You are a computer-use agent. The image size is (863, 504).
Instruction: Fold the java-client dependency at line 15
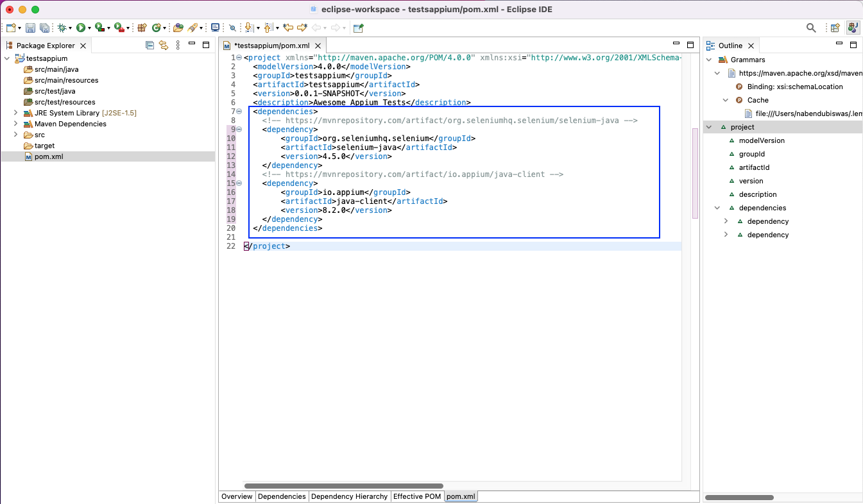[238, 183]
